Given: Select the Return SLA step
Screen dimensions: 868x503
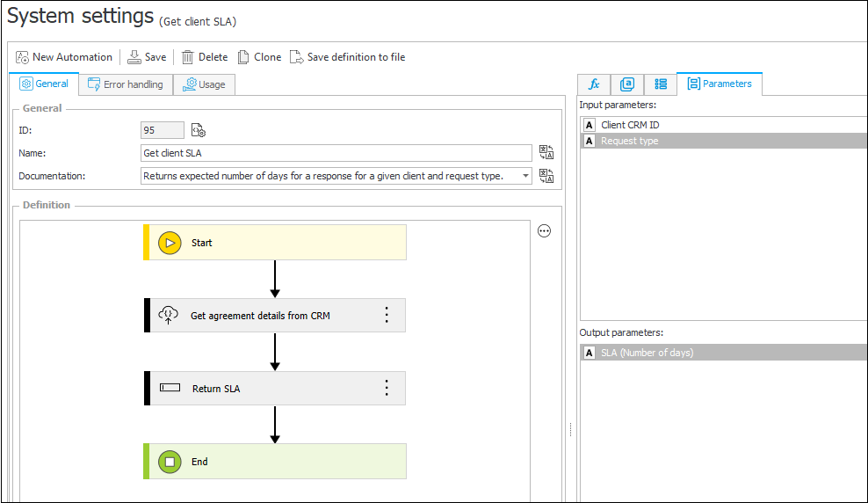Looking at the screenshot, I should coord(275,389).
